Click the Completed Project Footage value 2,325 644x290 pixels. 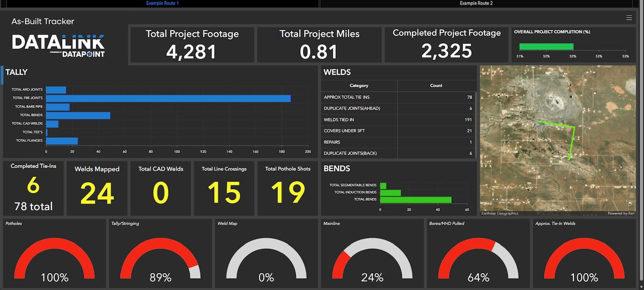tap(447, 51)
